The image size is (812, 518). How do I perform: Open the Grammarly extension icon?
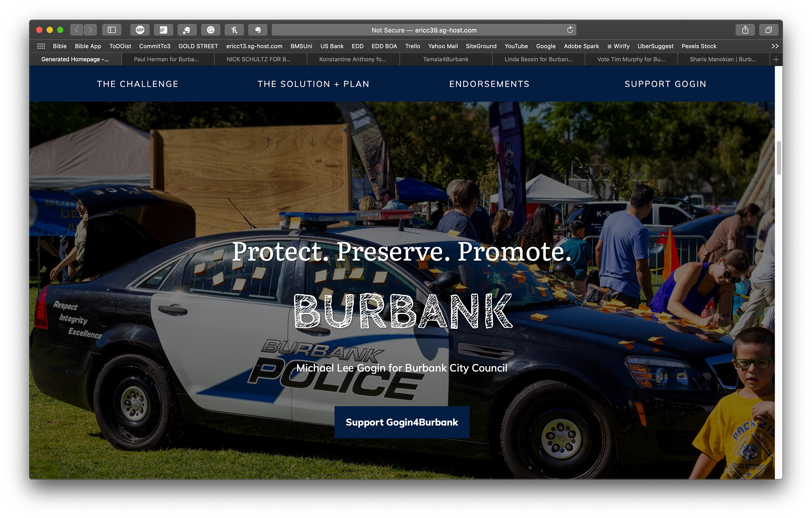pyautogui.click(x=211, y=30)
